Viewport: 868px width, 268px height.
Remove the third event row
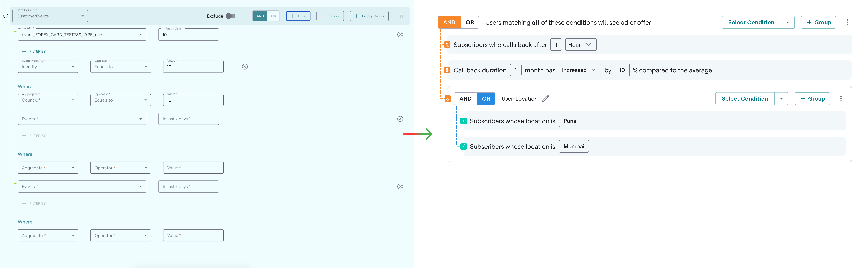coord(400,186)
